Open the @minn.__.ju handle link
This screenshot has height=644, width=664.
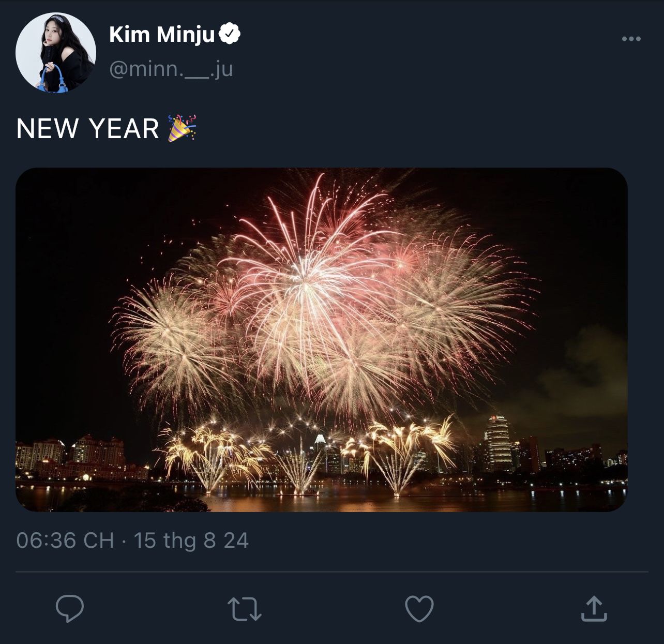coord(171,69)
